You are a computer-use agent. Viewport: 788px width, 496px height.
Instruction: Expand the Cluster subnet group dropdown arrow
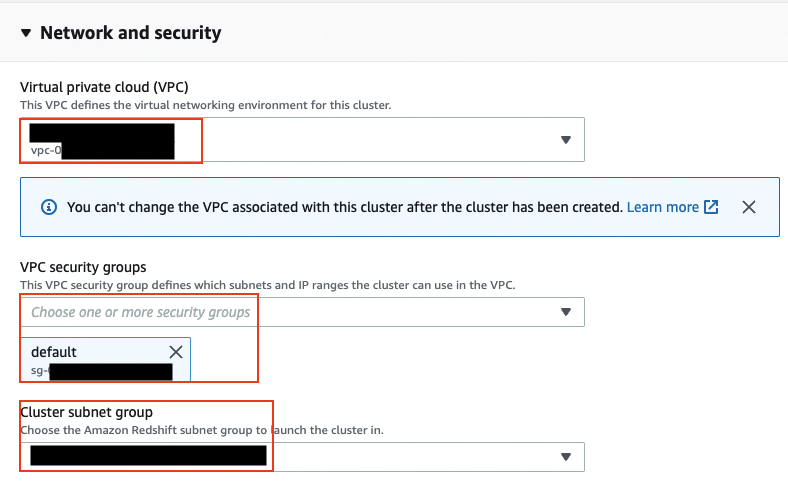[565, 457]
